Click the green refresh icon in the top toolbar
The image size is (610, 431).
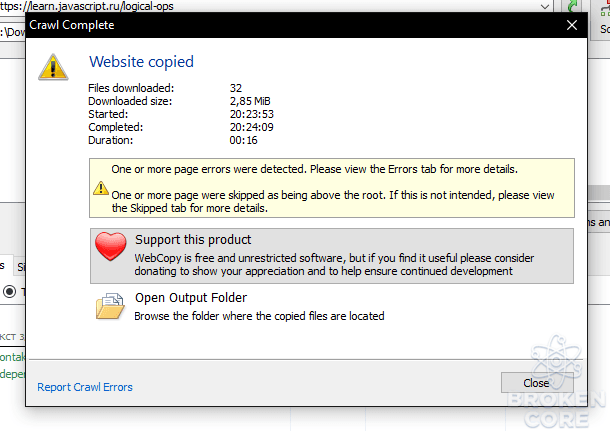tap(572, 7)
